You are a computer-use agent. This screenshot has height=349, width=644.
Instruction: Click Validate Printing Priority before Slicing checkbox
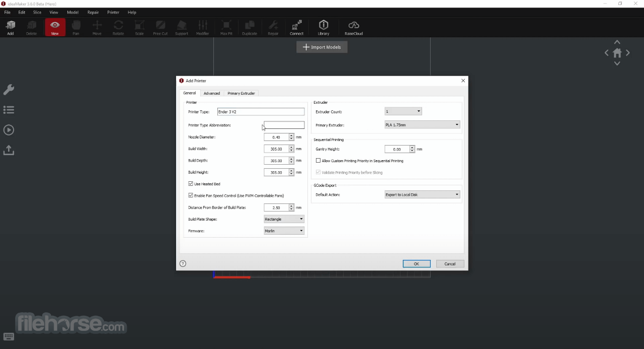(318, 172)
